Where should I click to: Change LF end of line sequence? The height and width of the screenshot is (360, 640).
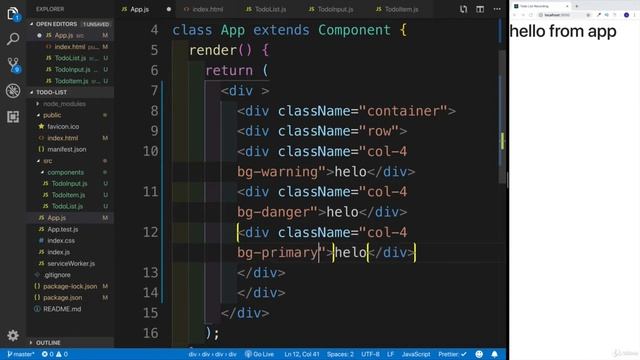click(390, 354)
